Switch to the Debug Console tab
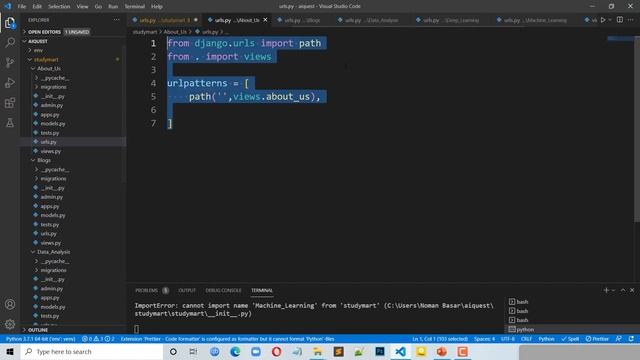Image resolution: width=640 pixels, height=360 pixels. (223, 290)
